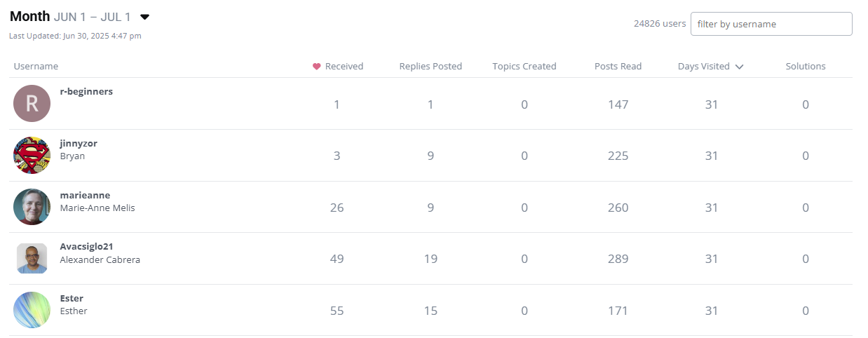868x338 pixels.
Task: Open r-beginners user avatar
Action: [x=32, y=104]
